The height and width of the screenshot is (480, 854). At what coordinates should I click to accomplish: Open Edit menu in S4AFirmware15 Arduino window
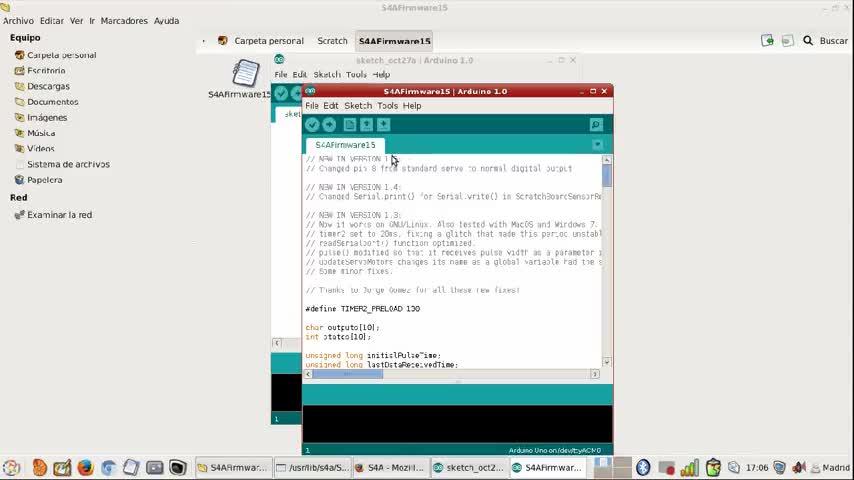pos(331,106)
